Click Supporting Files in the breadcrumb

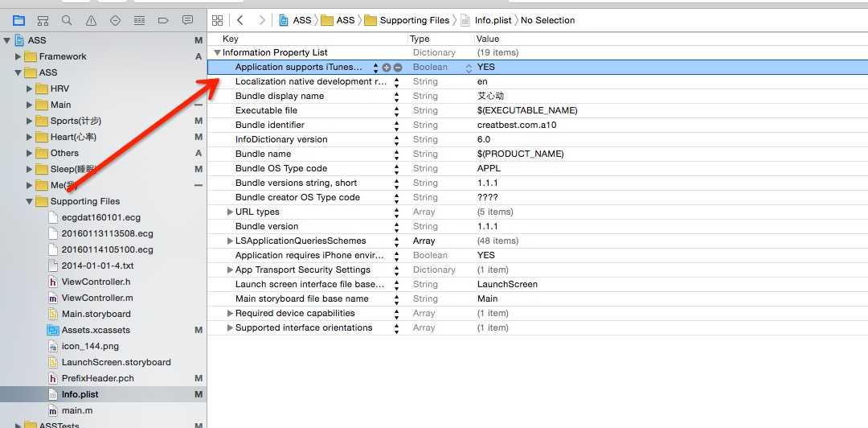pyautogui.click(x=407, y=20)
